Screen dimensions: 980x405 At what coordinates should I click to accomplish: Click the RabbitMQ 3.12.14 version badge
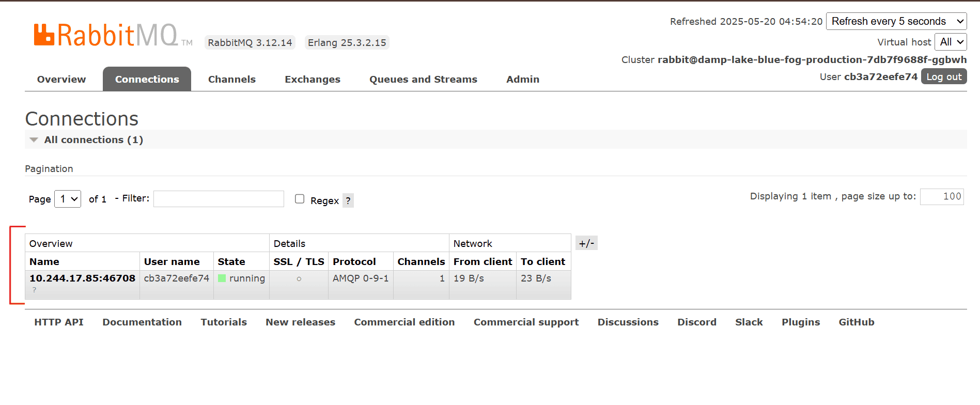(250, 42)
